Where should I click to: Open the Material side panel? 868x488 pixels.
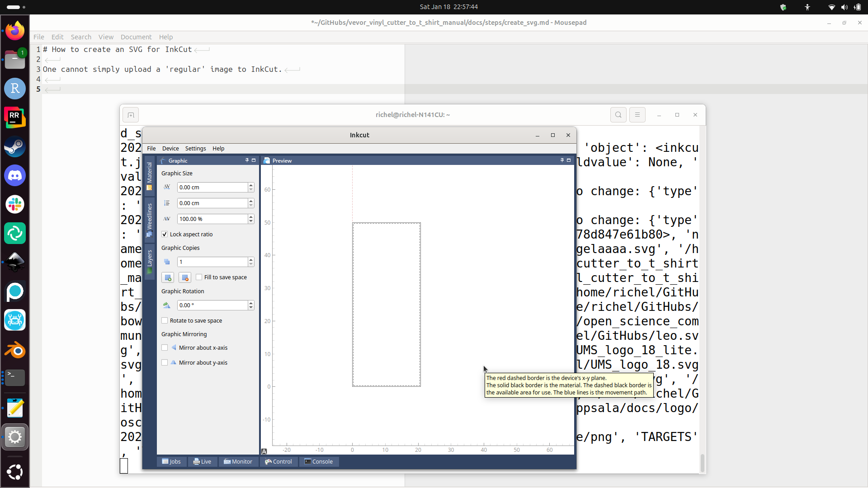click(149, 176)
